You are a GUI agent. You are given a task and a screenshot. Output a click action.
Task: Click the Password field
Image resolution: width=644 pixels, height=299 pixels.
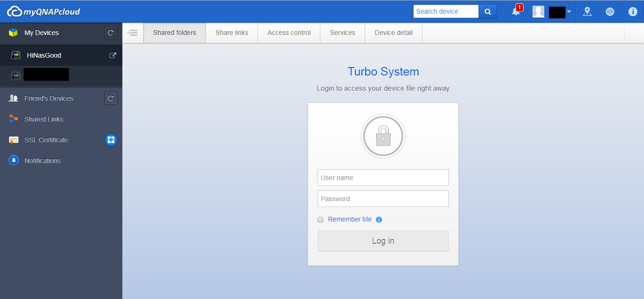pos(383,199)
